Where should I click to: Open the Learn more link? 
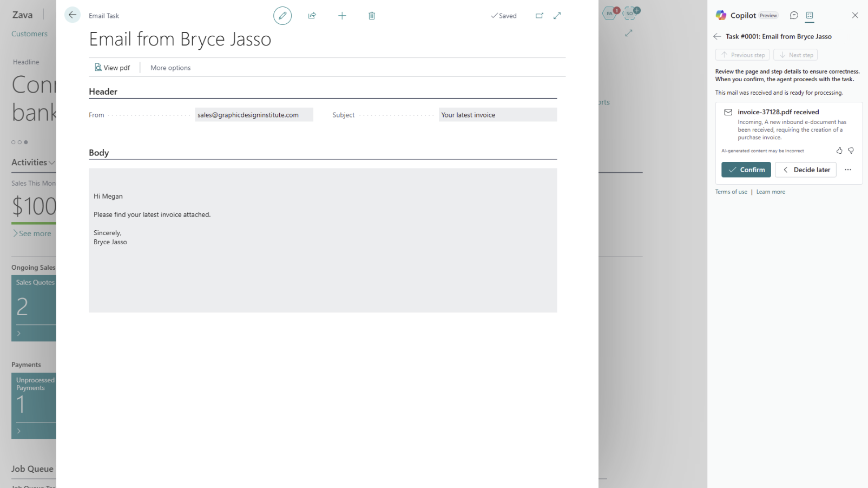(771, 192)
